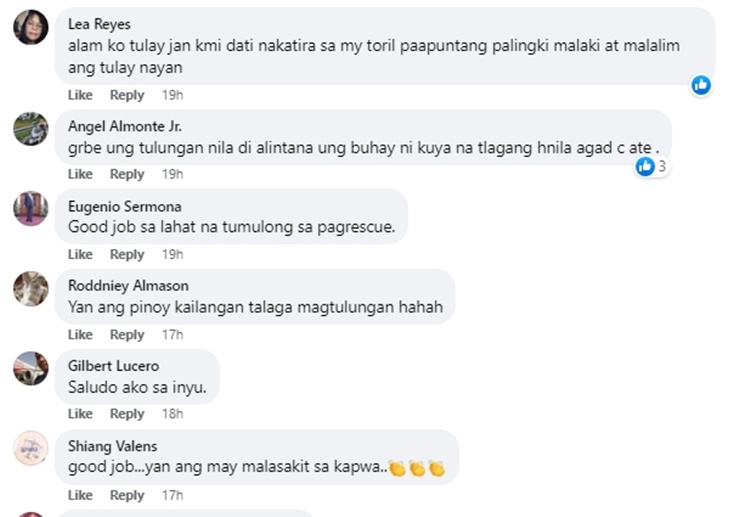
Task: Open the Eugenio Sermona name link
Action: pyautogui.click(x=124, y=207)
